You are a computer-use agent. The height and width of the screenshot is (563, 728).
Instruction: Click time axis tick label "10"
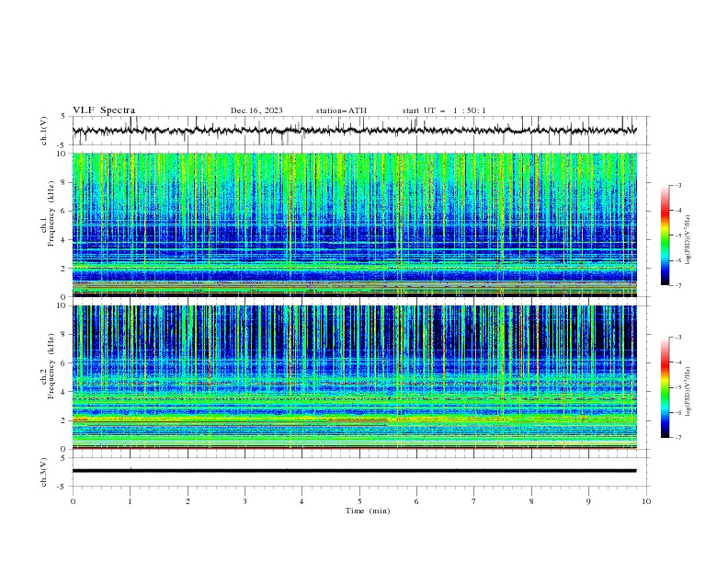(646, 501)
